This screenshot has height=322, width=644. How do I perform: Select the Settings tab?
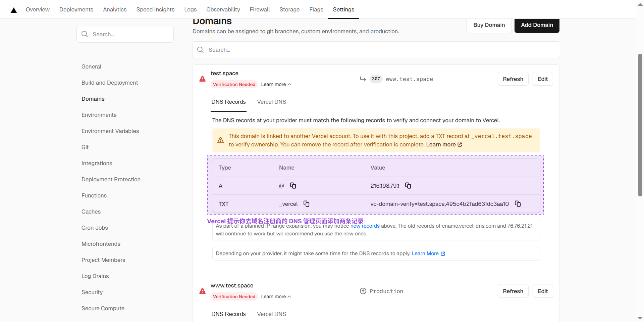(x=343, y=9)
